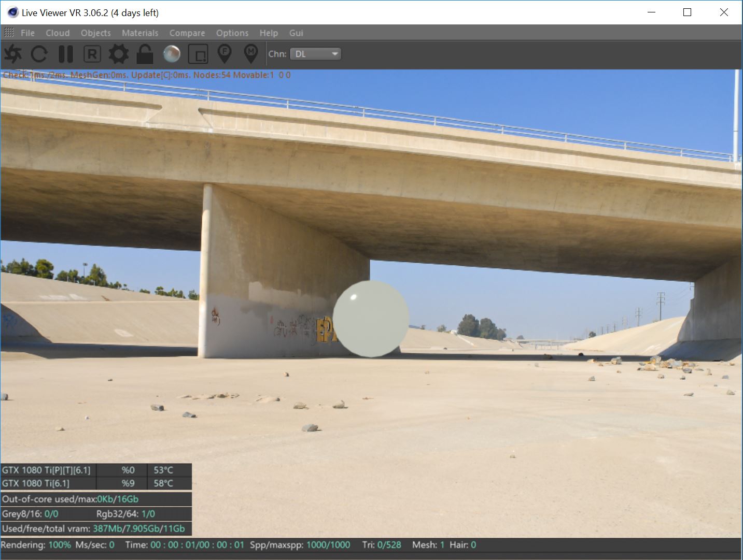Screen dimensions: 743x560
Task: Click the 'Hair: 0' status
Action: pos(463,545)
